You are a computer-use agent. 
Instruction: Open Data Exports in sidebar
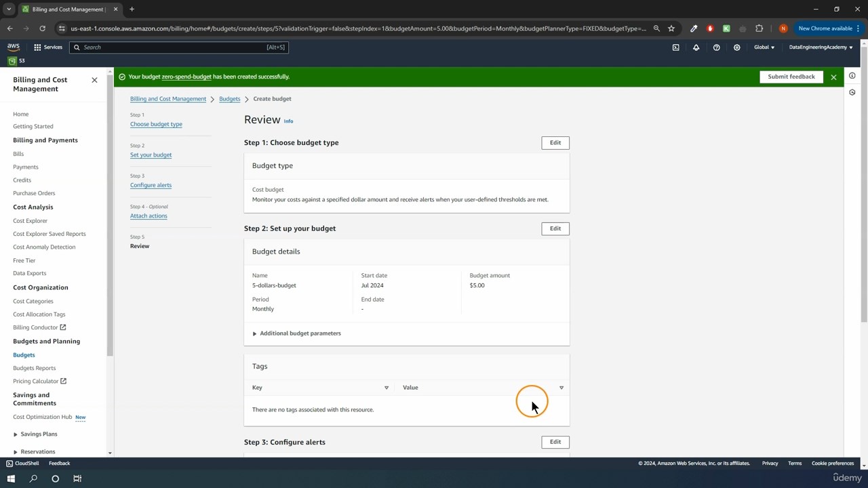tap(29, 273)
